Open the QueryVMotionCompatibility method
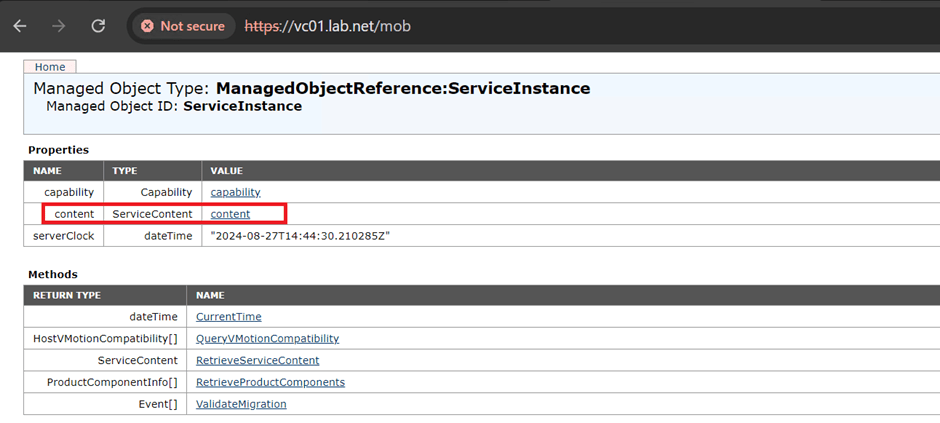 [x=267, y=339]
